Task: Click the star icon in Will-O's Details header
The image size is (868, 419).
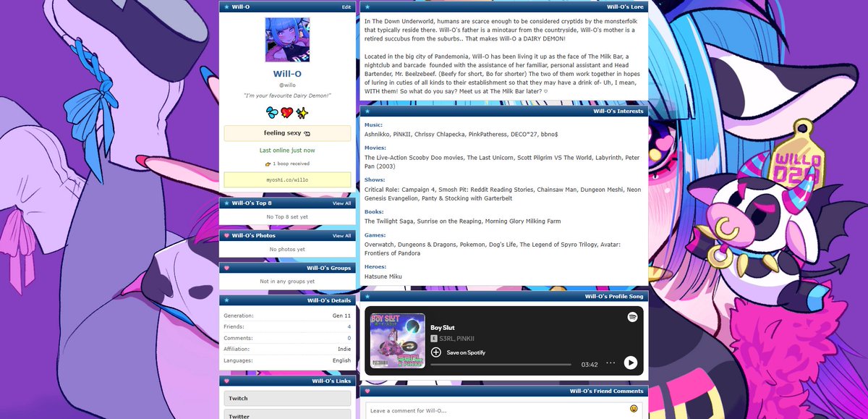Action: tap(226, 300)
